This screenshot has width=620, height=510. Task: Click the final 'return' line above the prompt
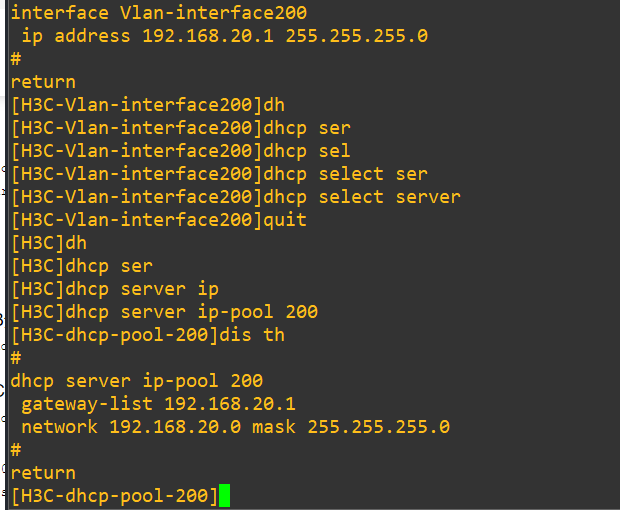[x=43, y=473]
